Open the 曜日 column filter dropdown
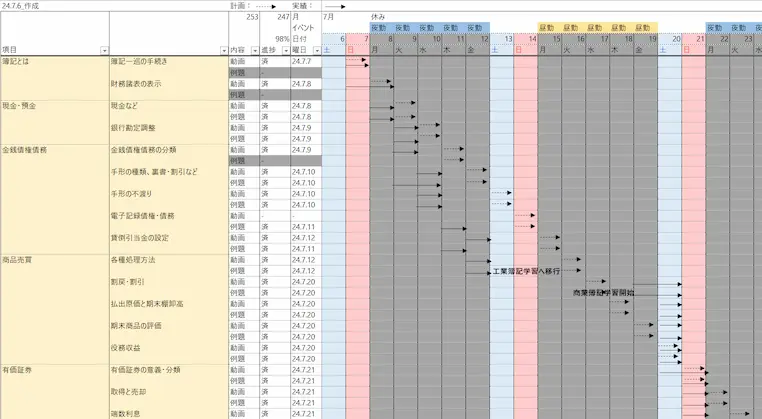Viewport: 762px width, 419px height. tap(317, 50)
